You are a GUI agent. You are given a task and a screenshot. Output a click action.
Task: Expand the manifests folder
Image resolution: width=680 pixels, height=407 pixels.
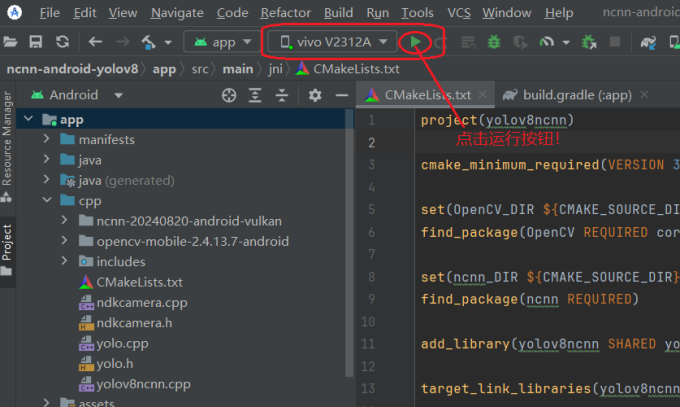pyautogui.click(x=47, y=139)
